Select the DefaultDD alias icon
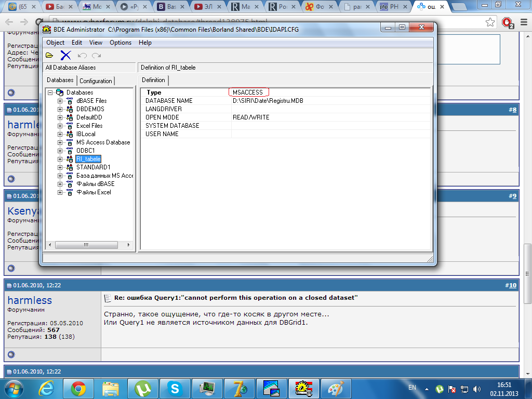The height and width of the screenshot is (399, 532). click(70, 117)
